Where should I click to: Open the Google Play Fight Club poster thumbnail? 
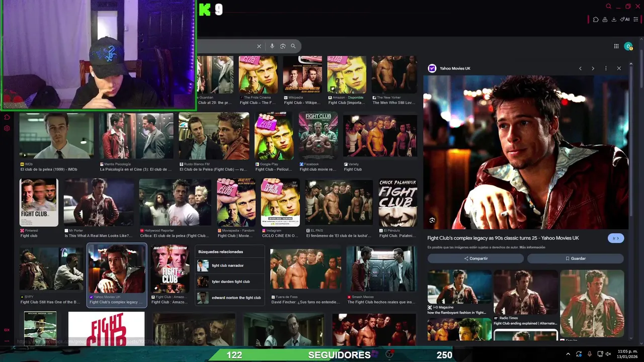[274, 137]
